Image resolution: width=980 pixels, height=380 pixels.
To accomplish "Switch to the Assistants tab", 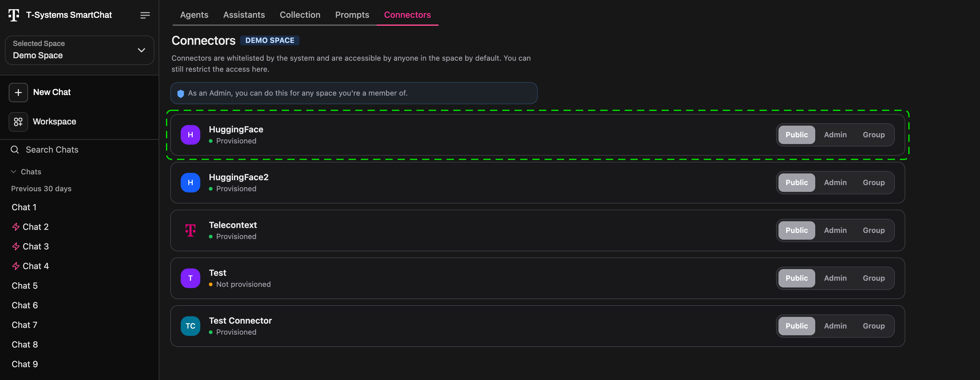I will click(244, 15).
